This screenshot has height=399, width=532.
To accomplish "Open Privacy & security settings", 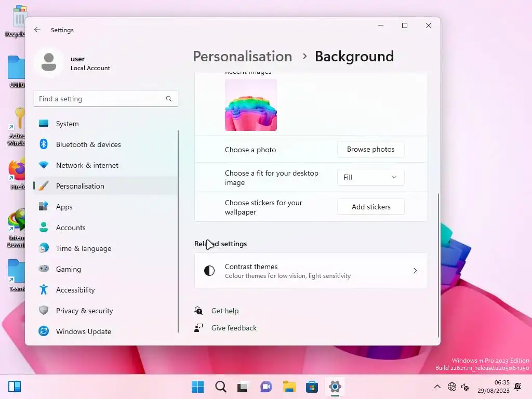I will [106, 311].
